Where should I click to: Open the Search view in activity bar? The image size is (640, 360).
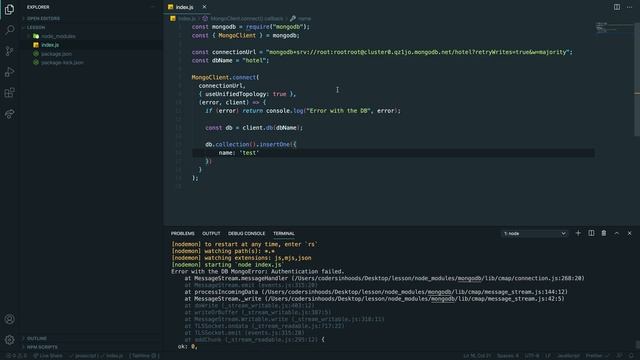tap(9, 30)
